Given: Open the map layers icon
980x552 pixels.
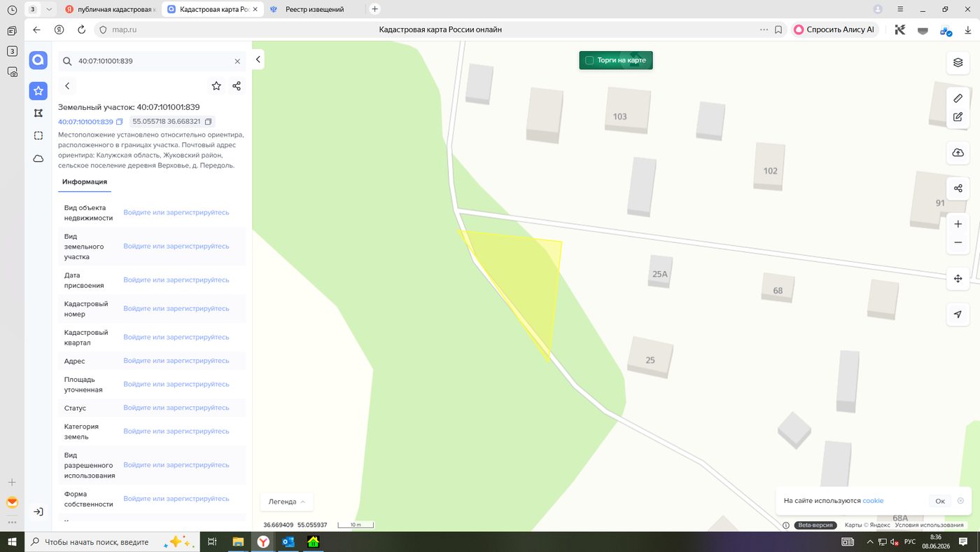Looking at the screenshot, I should 958,62.
